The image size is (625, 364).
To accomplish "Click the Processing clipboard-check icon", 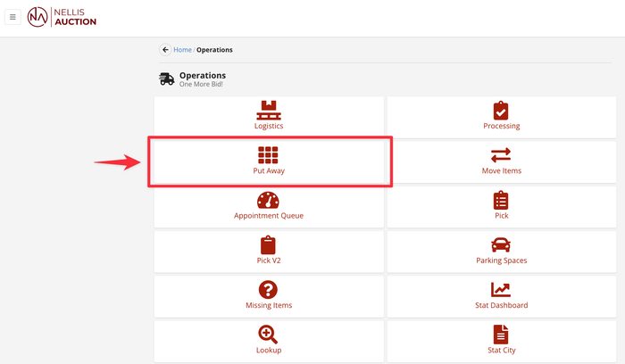I will 501,111.
